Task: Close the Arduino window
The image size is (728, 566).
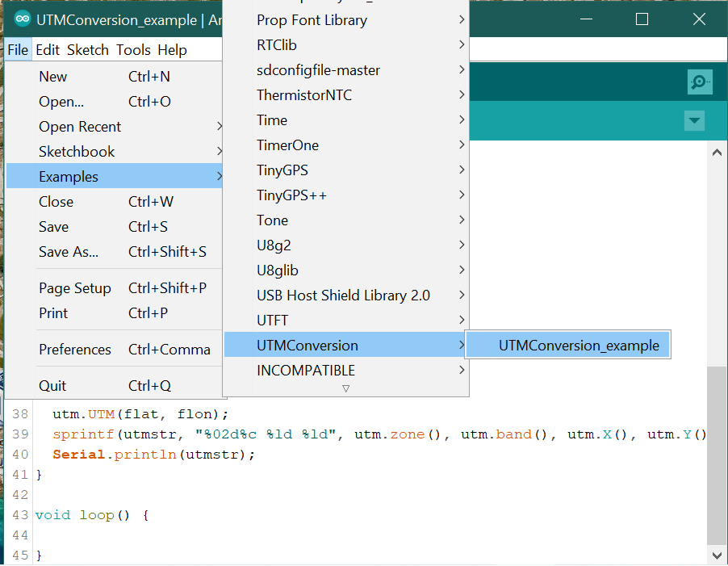Action: point(699,19)
